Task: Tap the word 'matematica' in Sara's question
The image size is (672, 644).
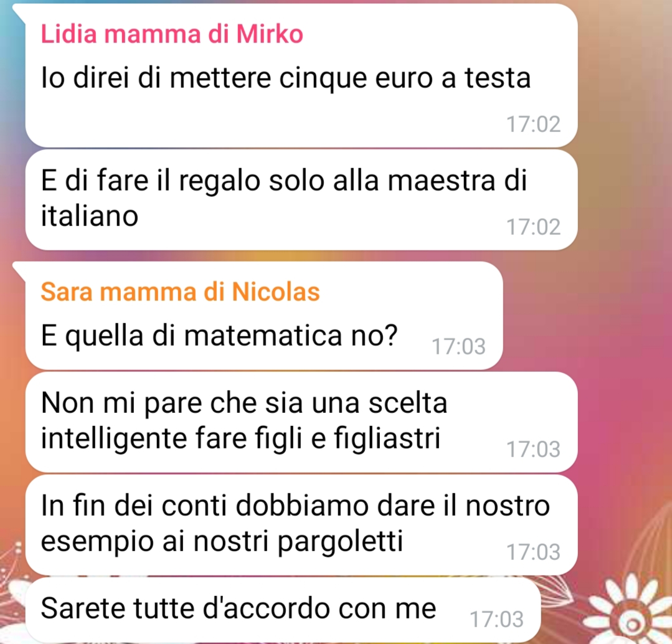Action: point(263,336)
